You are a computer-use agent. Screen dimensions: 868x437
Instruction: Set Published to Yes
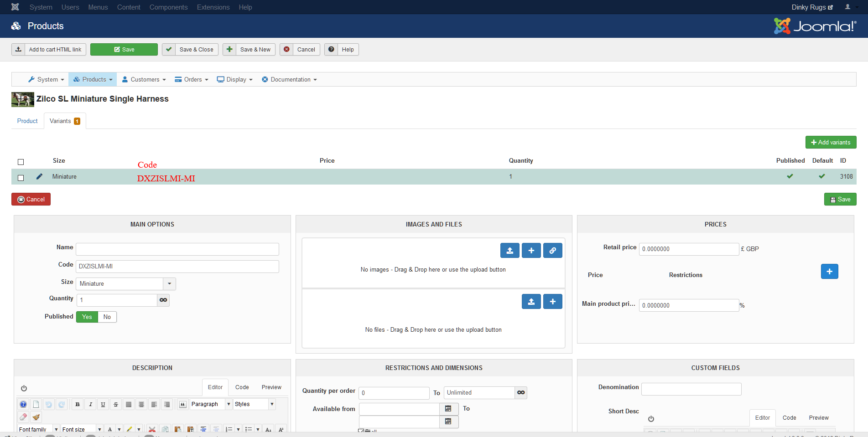tap(87, 317)
